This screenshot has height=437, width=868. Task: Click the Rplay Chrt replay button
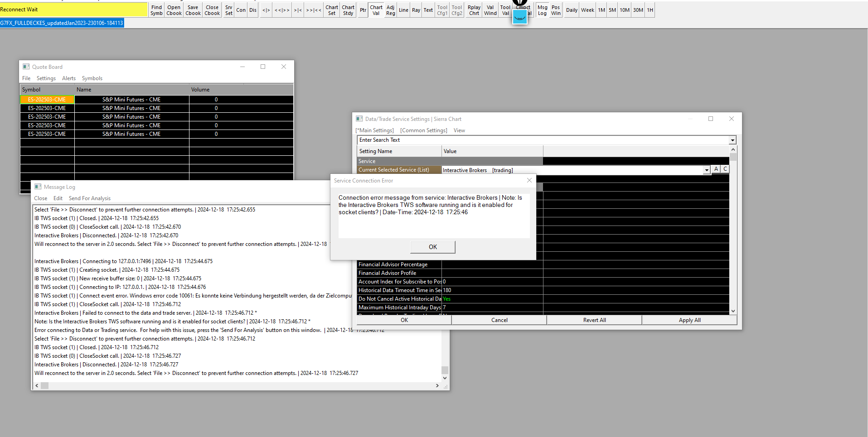[474, 10]
